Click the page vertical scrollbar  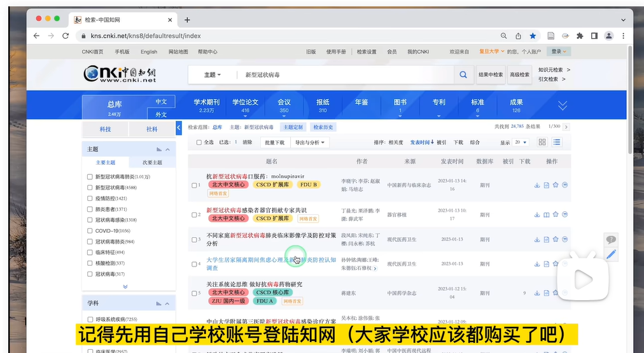pyautogui.click(x=630, y=100)
